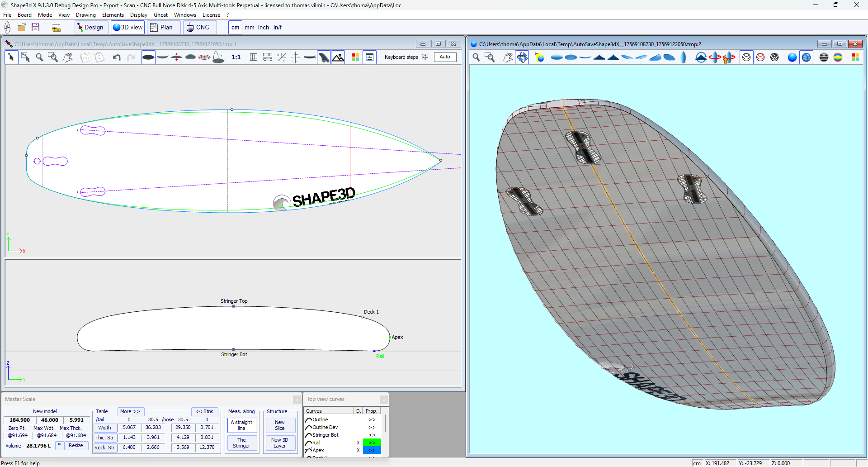Toggle the 'A straight line' measurement option
Image resolution: width=868 pixels, height=467 pixels.
(242, 425)
